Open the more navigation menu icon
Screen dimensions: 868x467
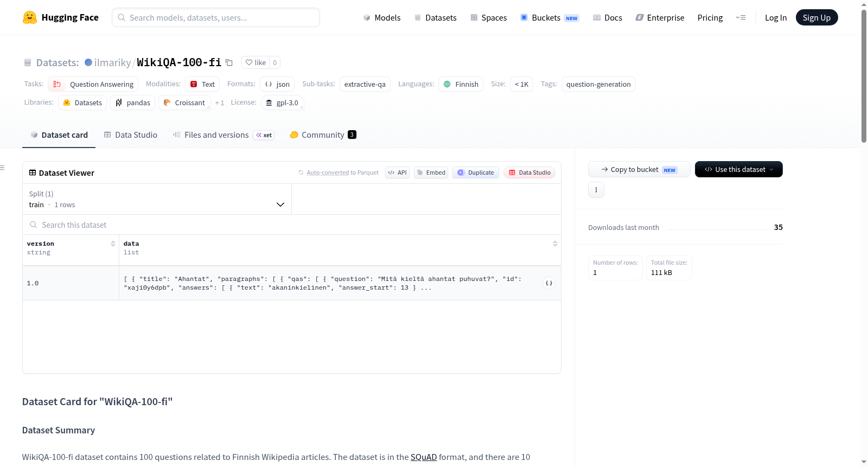(x=741, y=17)
